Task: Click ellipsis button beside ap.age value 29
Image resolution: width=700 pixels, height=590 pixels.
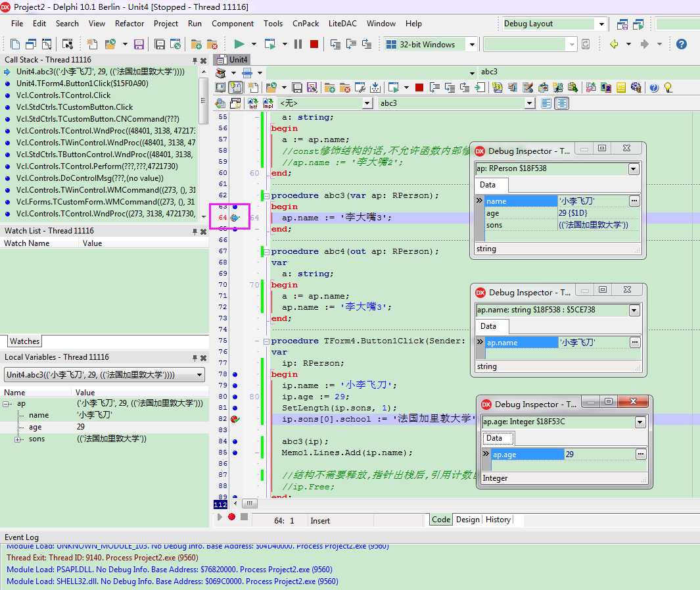Action: coord(641,455)
